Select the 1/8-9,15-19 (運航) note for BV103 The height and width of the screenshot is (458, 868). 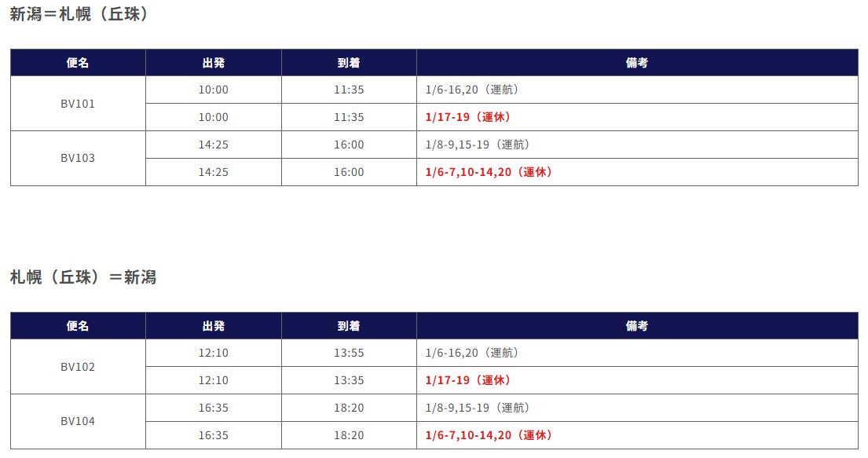click(x=477, y=145)
